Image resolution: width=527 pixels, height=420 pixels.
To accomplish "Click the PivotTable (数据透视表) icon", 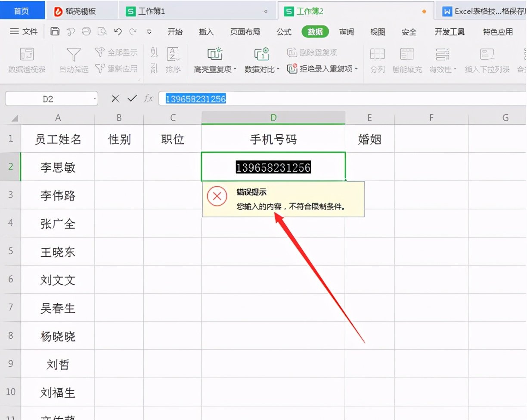I will point(27,54).
